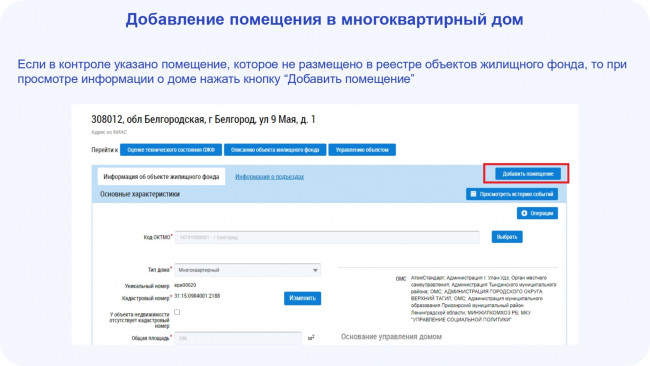This screenshot has height=366, width=650.
Task: Switch to "Информация о подъездах" tab
Action: (x=269, y=177)
